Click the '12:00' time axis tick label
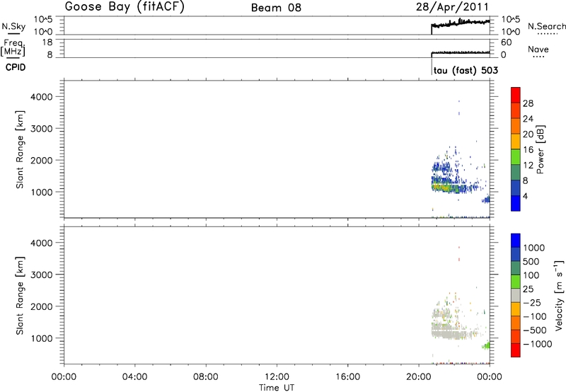Image resolution: width=566 pixels, height=392 pixels. (277, 377)
